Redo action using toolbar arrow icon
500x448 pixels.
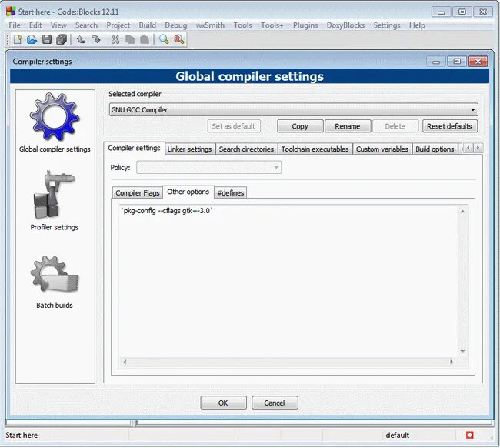(95, 39)
